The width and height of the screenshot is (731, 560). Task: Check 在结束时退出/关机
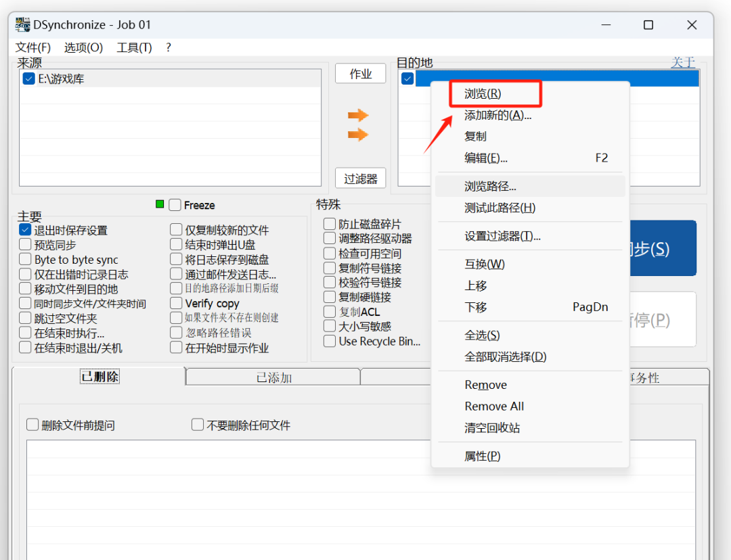[25, 348]
